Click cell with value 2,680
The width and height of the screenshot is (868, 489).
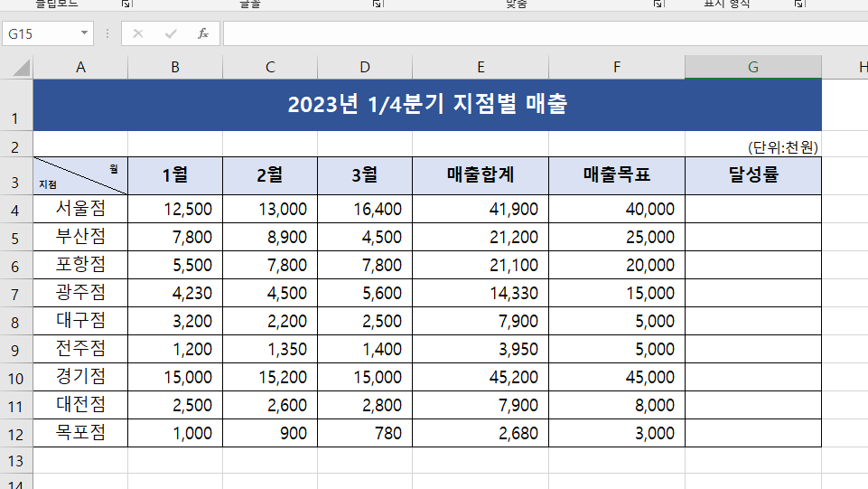click(481, 433)
